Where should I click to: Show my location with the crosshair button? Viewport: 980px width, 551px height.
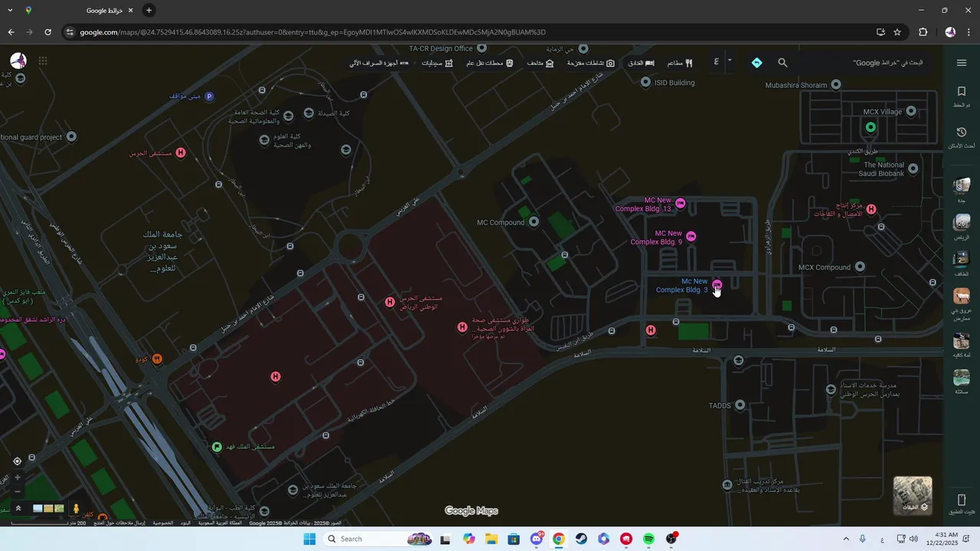(x=18, y=461)
